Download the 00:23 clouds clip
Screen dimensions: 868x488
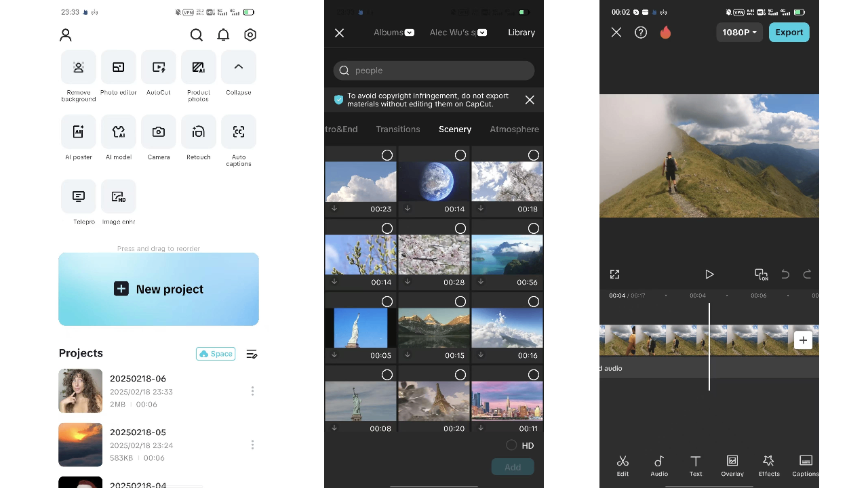tap(334, 209)
